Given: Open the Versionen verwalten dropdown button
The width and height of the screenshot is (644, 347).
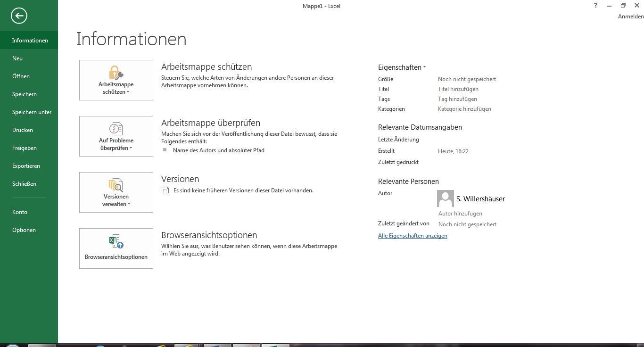Looking at the screenshot, I should pyautogui.click(x=116, y=200).
